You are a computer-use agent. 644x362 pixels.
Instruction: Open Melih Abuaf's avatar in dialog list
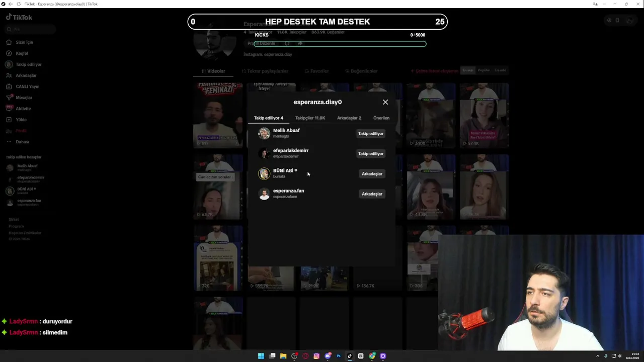coord(264,133)
